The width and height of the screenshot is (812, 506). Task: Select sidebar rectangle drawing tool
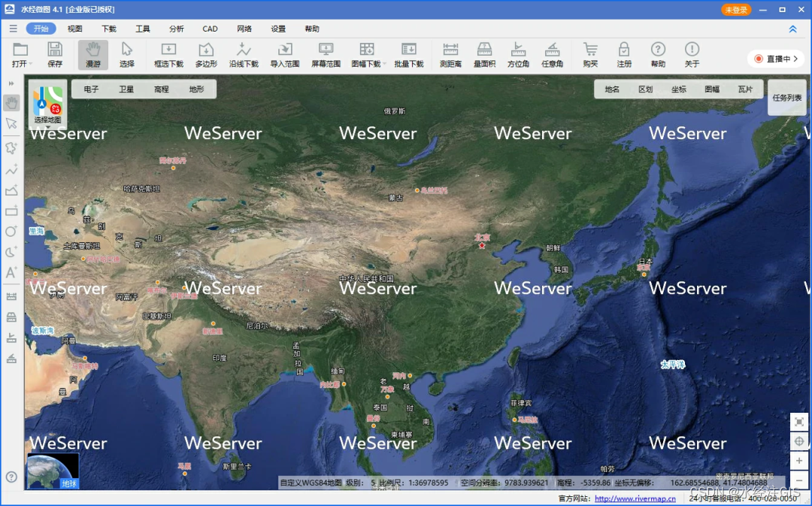pos(11,211)
